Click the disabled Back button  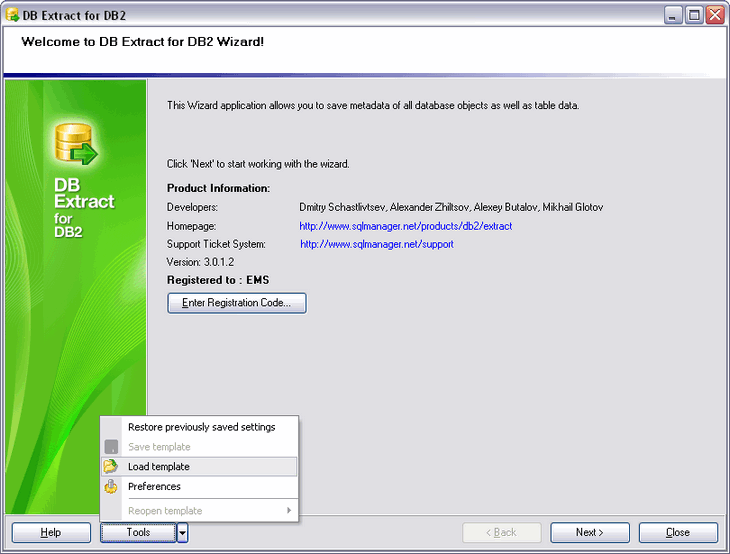[x=502, y=533]
